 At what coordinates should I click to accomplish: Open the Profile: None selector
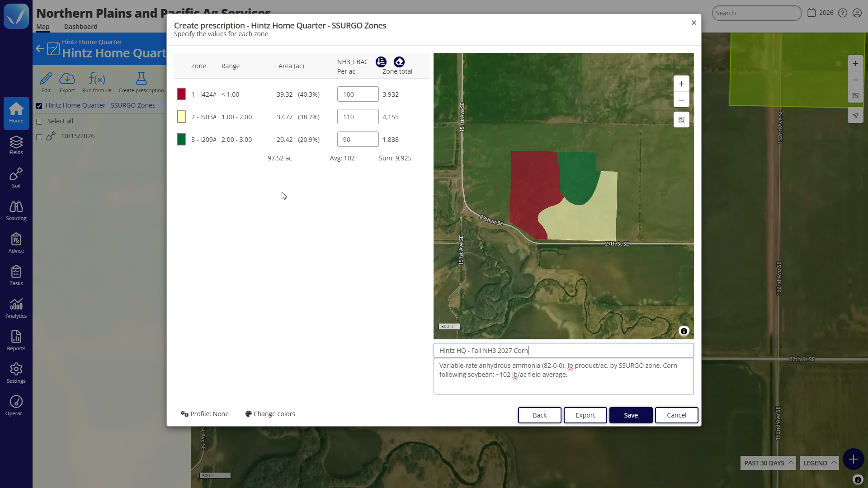205,414
